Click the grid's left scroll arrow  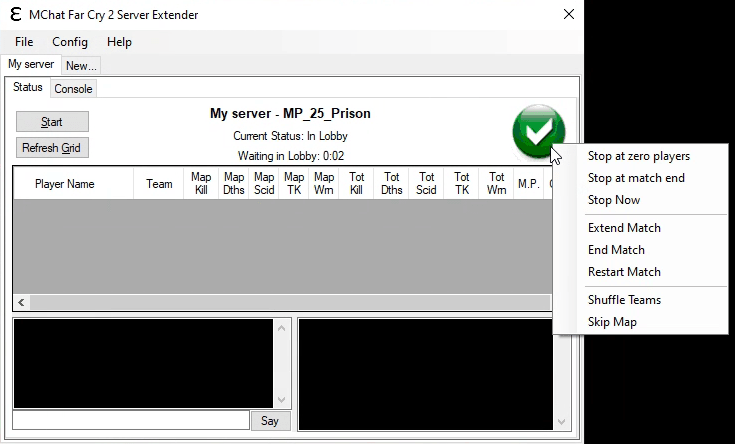tap(21, 302)
